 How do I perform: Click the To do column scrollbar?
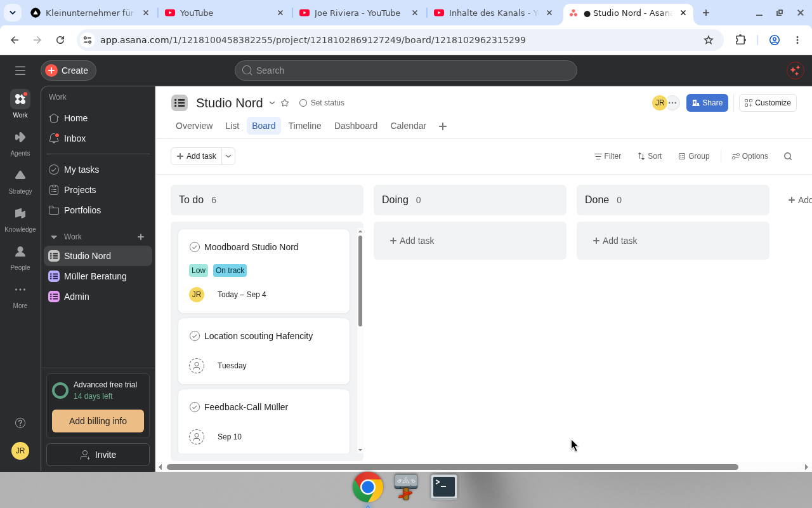[x=360, y=281]
